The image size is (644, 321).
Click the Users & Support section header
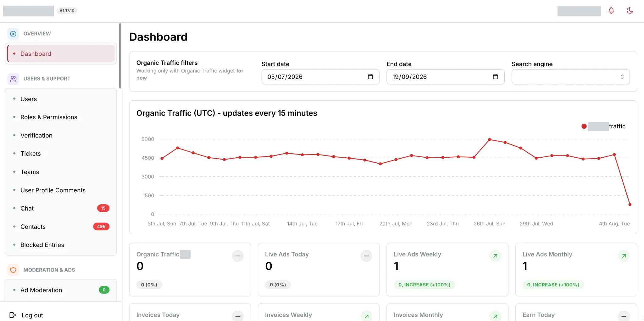[x=47, y=79]
